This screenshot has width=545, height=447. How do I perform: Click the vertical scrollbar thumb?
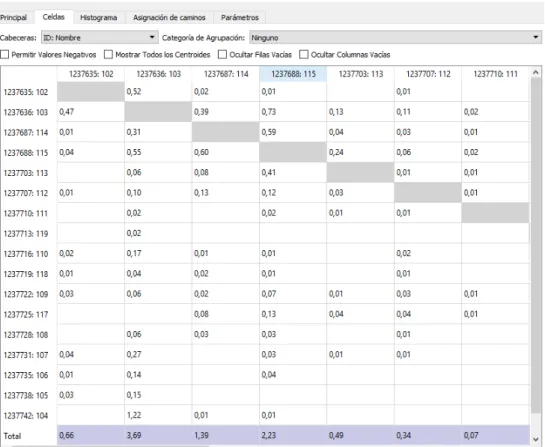(x=536, y=246)
